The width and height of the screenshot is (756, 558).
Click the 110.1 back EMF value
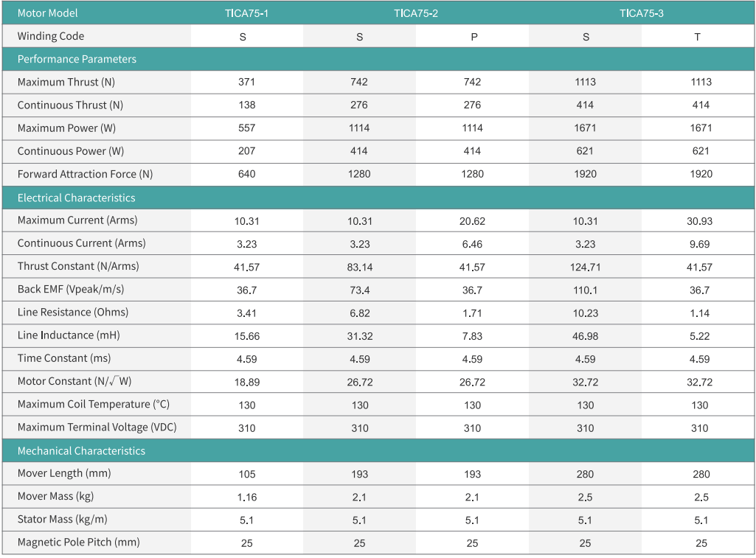click(x=586, y=290)
